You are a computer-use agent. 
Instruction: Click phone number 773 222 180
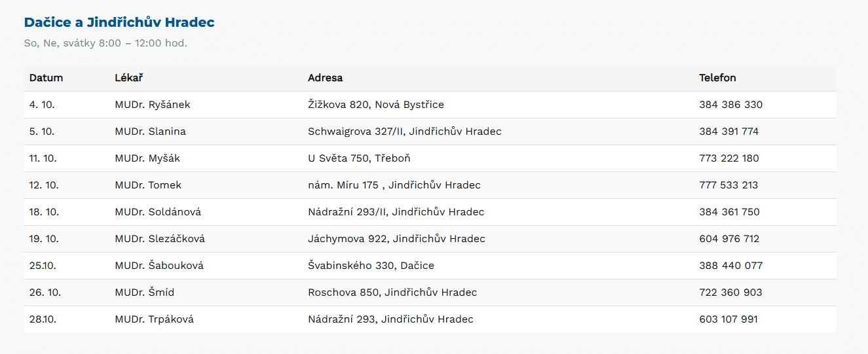tap(729, 158)
